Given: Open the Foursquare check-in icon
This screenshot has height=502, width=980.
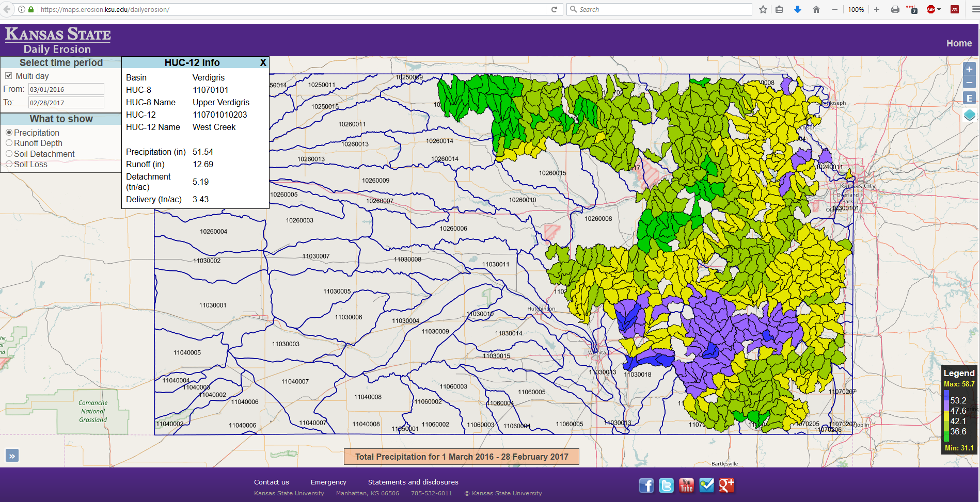Looking at the screenshot, I should pyautogui.click(x=706, y=485).
